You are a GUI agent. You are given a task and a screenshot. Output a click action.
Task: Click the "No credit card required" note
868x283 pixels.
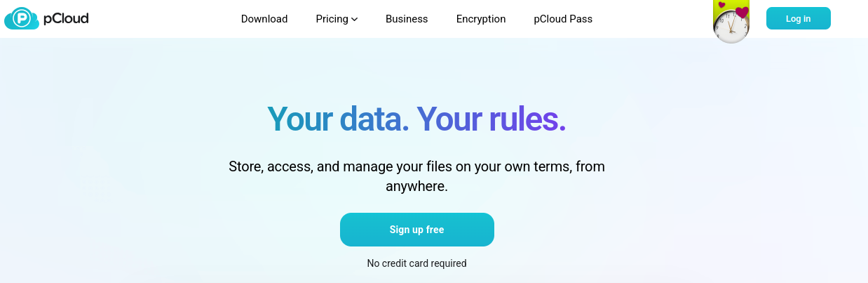[416, 263]
